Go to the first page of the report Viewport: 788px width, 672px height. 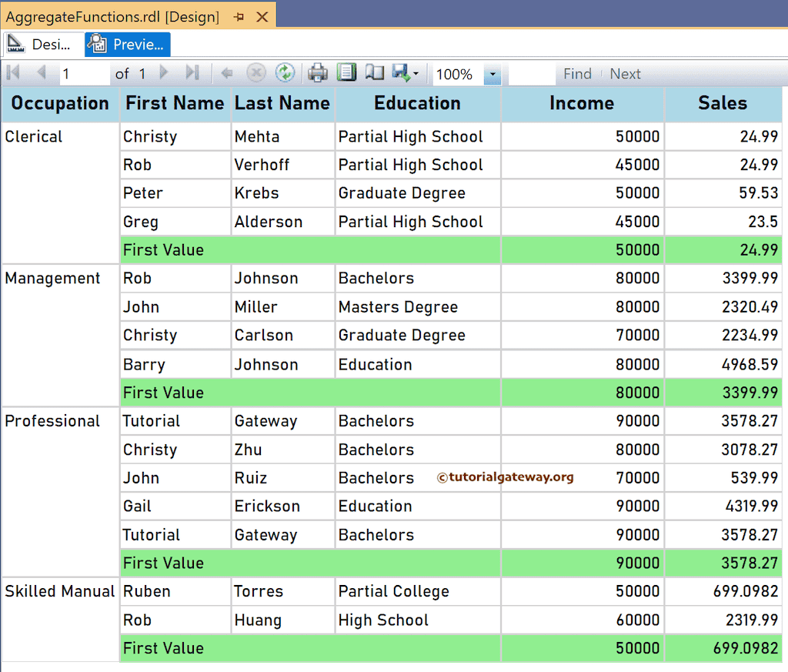(x=12, y=73)
